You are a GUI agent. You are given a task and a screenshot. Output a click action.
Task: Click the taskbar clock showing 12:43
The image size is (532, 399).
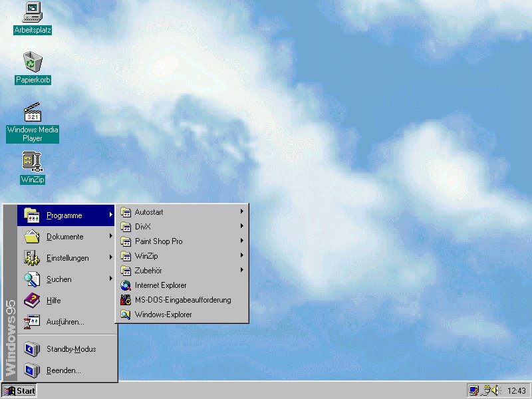[516, 391]
